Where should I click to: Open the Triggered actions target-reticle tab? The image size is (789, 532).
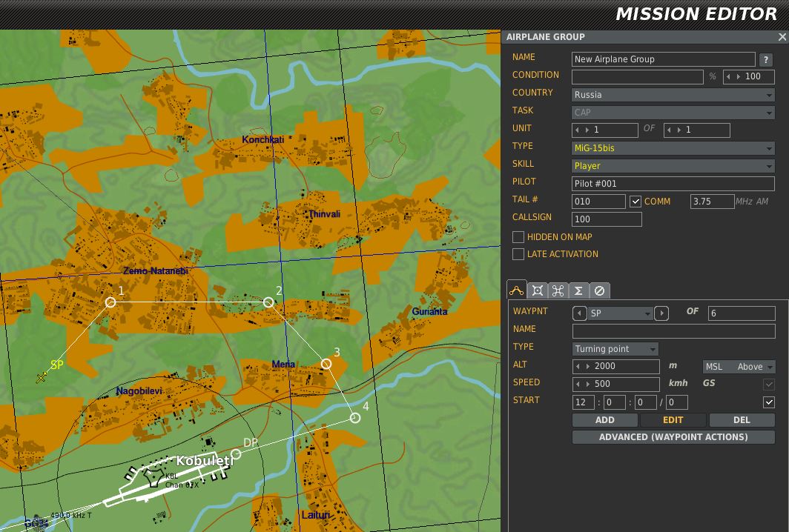pos(538,290)
